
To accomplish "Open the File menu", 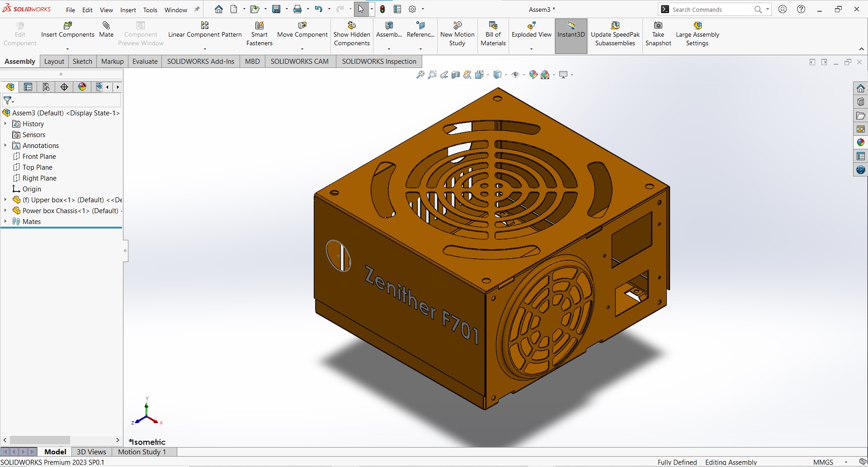I will click(71, 10).
